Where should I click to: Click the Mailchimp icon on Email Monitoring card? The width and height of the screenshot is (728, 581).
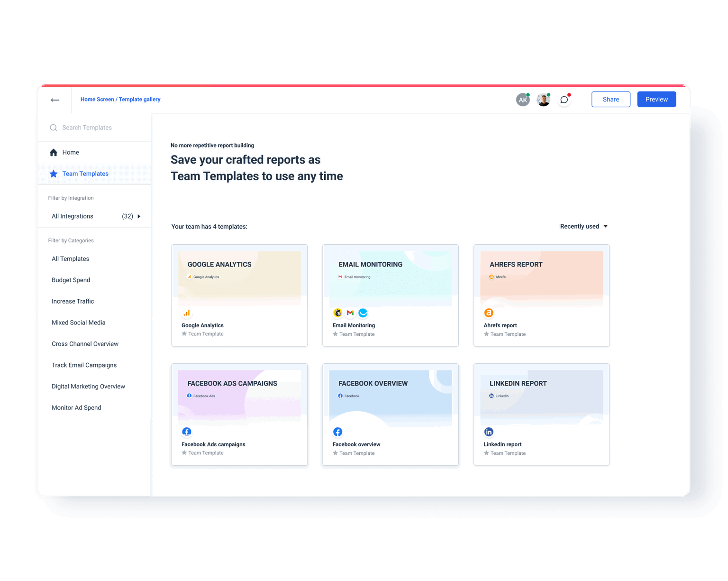[x=337, y=313]
